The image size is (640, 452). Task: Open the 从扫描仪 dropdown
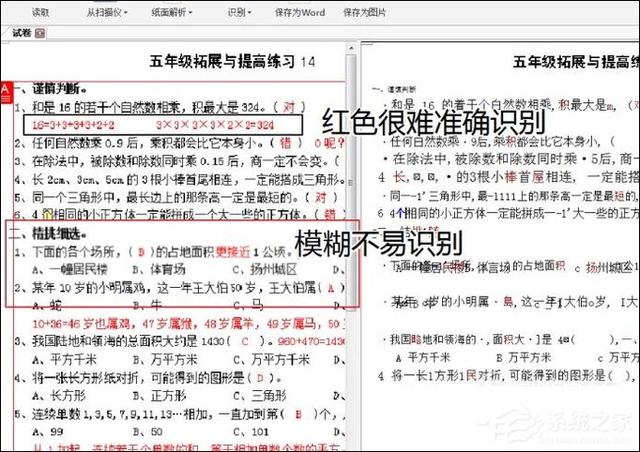(107, 12)
